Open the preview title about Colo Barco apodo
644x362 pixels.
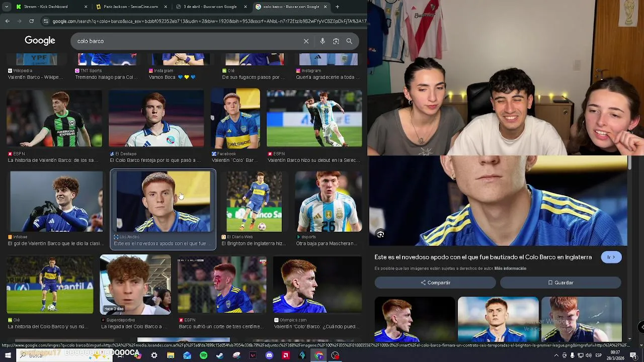(483, 257)
